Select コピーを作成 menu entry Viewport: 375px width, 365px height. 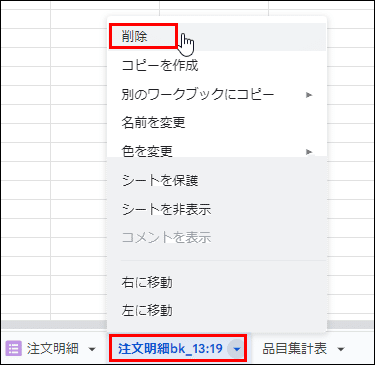click(x=217, y=65)
